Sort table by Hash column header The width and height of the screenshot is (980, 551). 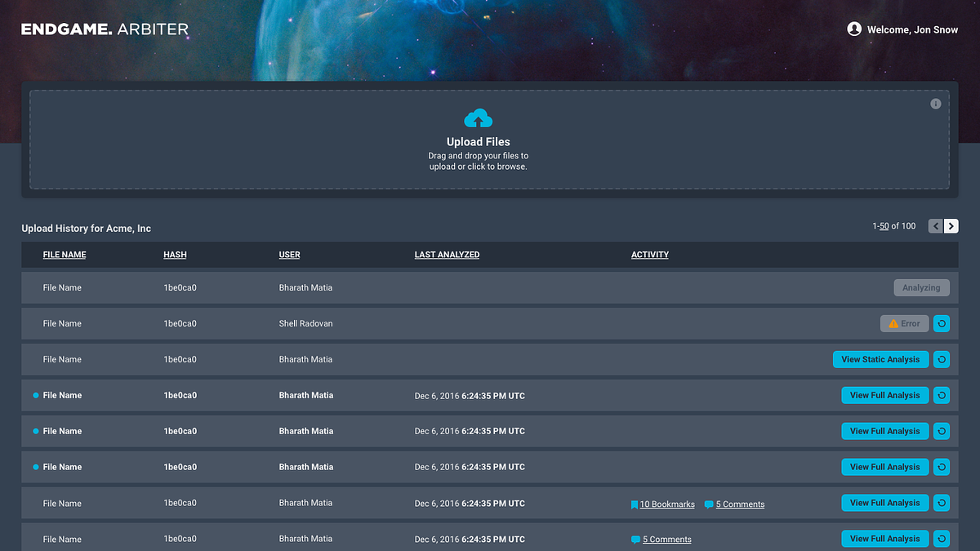[175, 255]
